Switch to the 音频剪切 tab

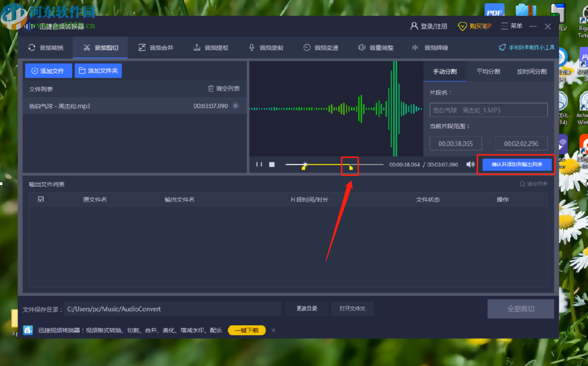pyautogui.click(x=100, y=48)
